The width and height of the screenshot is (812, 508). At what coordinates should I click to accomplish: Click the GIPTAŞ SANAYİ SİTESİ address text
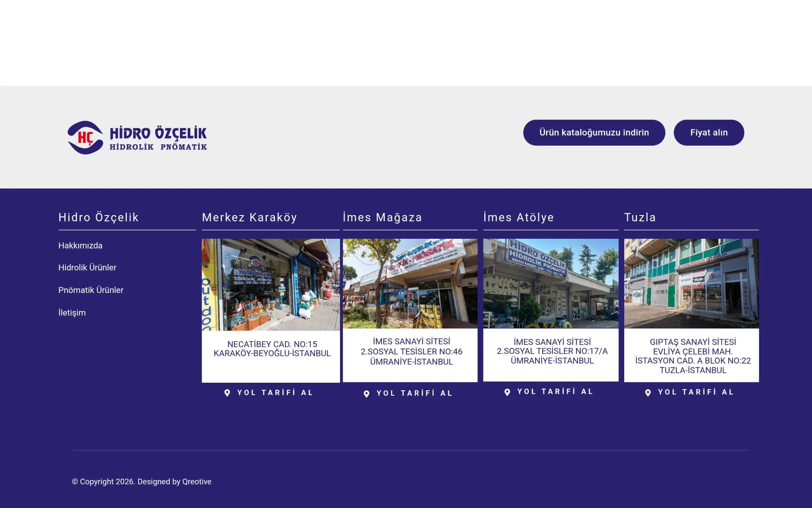(x=693, y=342)
